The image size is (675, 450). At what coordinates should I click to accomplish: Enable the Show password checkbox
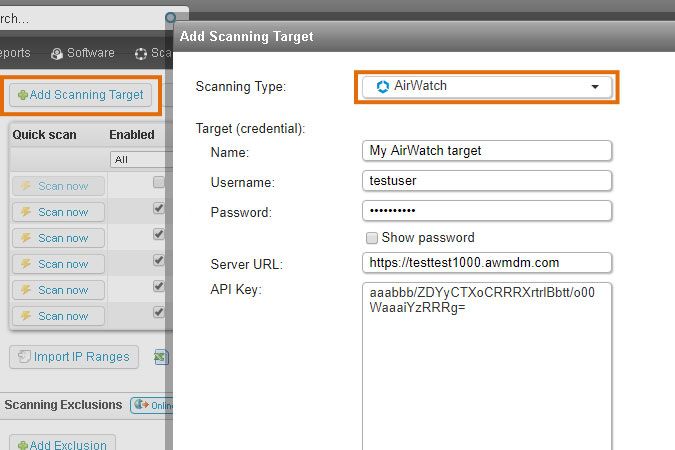[372, 238]
